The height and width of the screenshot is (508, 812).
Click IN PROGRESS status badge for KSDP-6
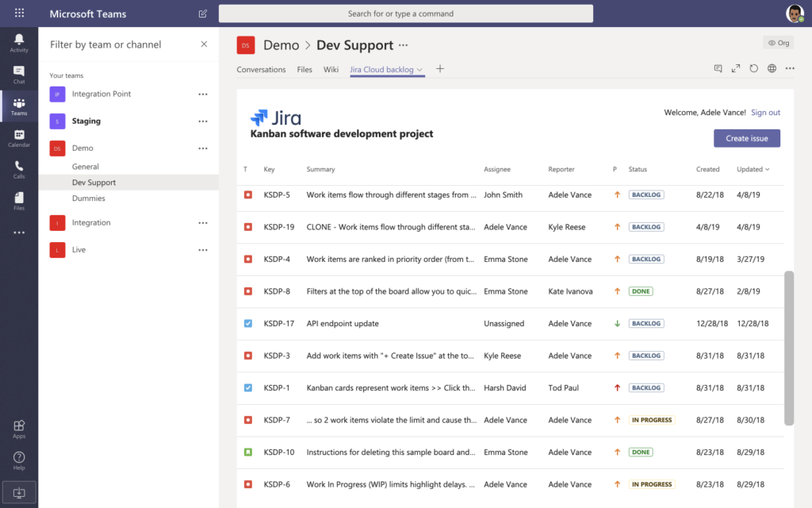652,484
